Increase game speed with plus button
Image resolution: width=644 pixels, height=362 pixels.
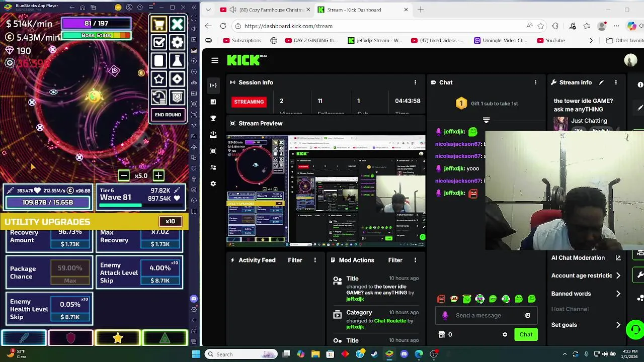click(158, 175)
